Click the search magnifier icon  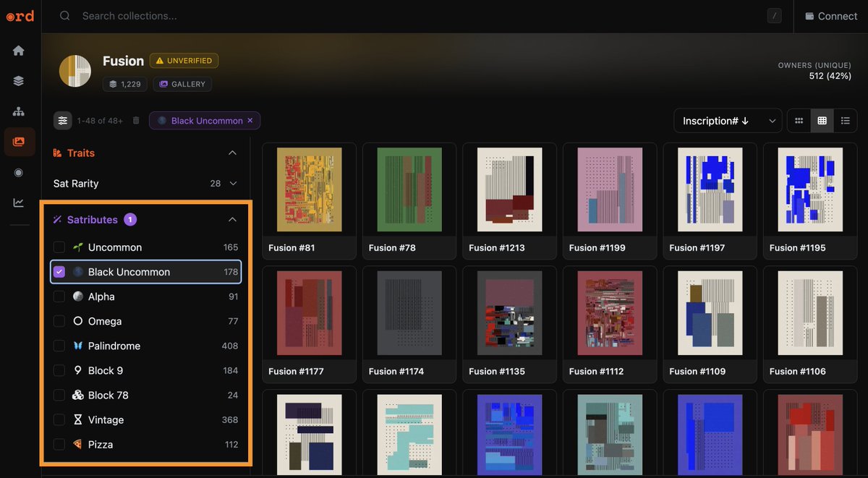pyautogui.click(x=65, y=16)
